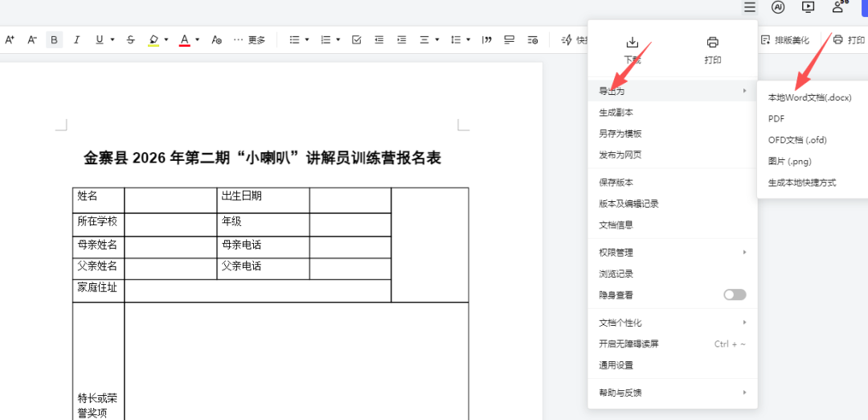Viewport: 868px width, 420px height.
Task: Open the AI assistant icon
Action: point(778,7)
